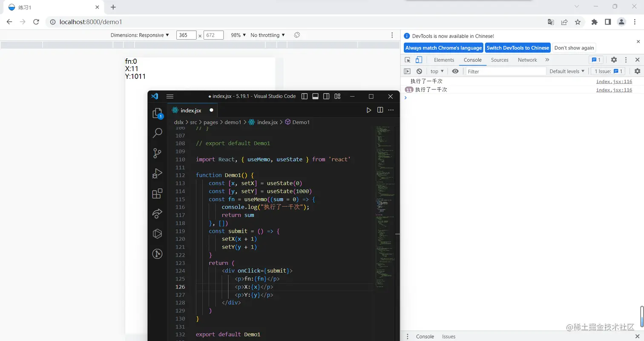Open VS Code Explorer panel
Viewport: 644px width, 341px height.
tap(157, 113)
